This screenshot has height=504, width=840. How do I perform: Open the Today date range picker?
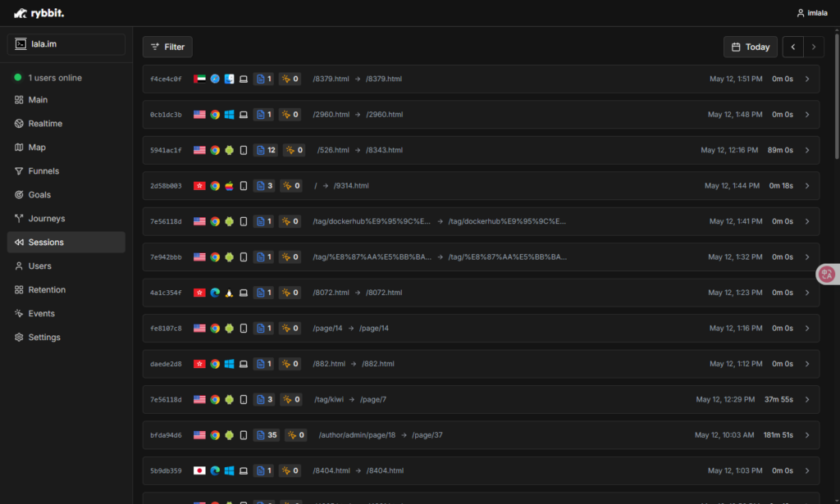point(750,47)
